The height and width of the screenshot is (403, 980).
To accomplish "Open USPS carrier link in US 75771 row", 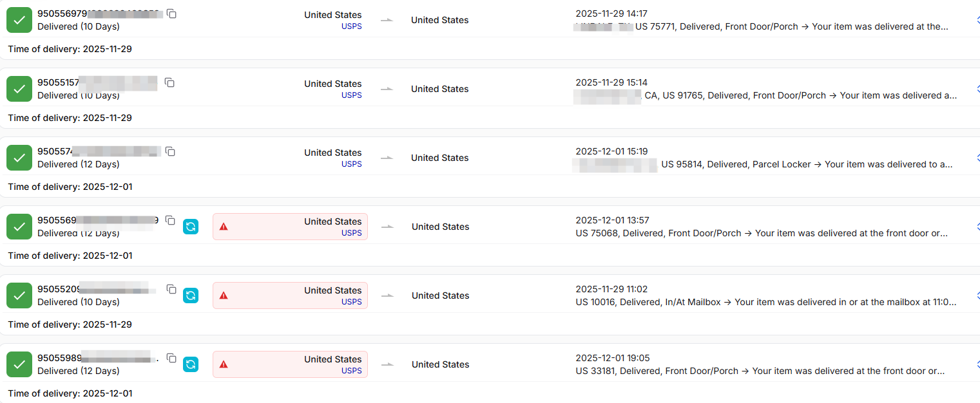I will point(351,26).
